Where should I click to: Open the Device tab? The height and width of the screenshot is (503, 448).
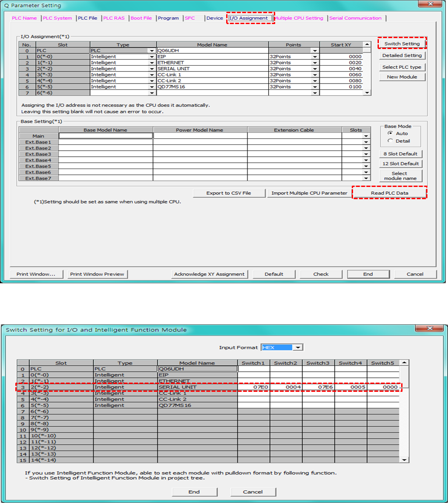[x=214, y=18]
